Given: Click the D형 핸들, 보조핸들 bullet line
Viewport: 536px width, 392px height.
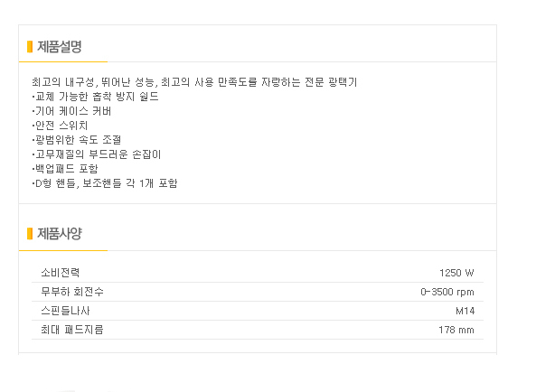Looking at the screenshot, I should click(105, 183).
